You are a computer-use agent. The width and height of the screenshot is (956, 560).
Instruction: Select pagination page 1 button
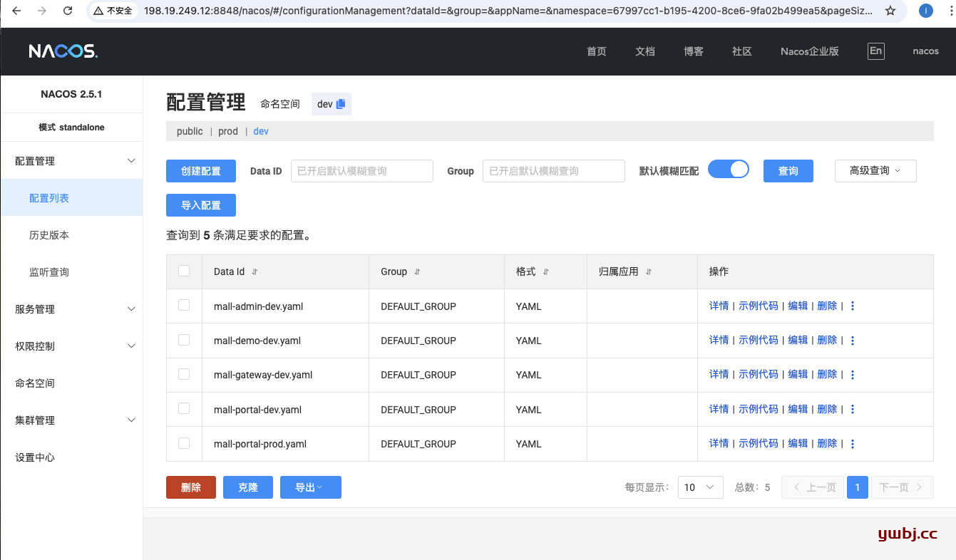click(x=858, y=487)
